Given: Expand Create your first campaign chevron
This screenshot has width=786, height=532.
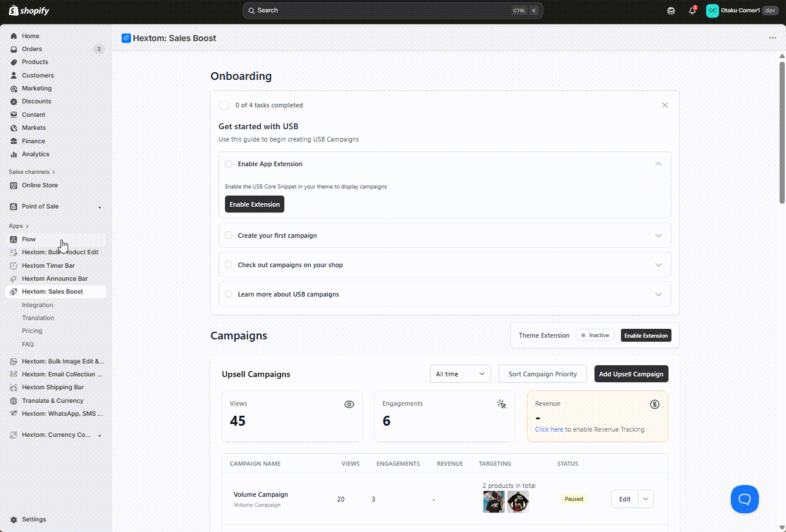Looking at the screenshot, I should [659, 235].
